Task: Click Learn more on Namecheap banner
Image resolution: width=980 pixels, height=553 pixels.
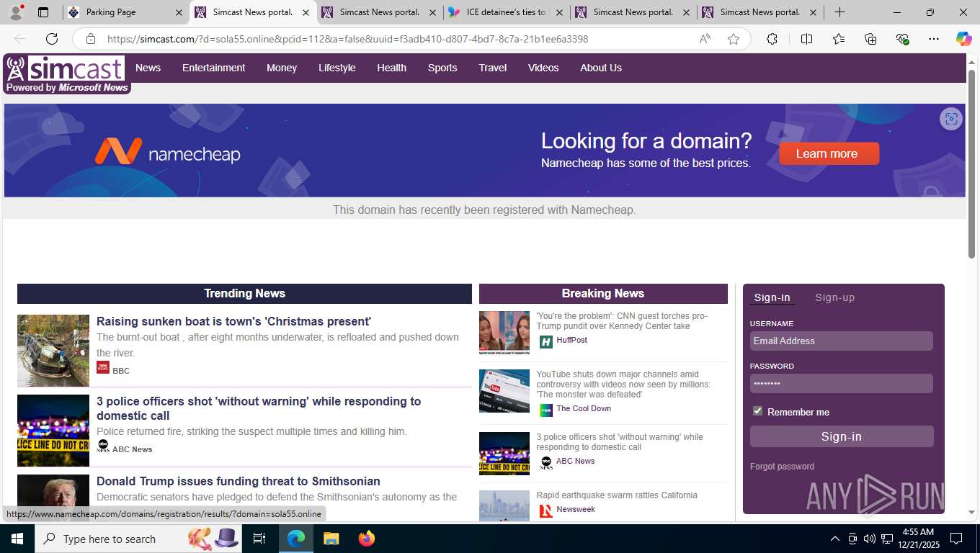Action: (829, 153)
